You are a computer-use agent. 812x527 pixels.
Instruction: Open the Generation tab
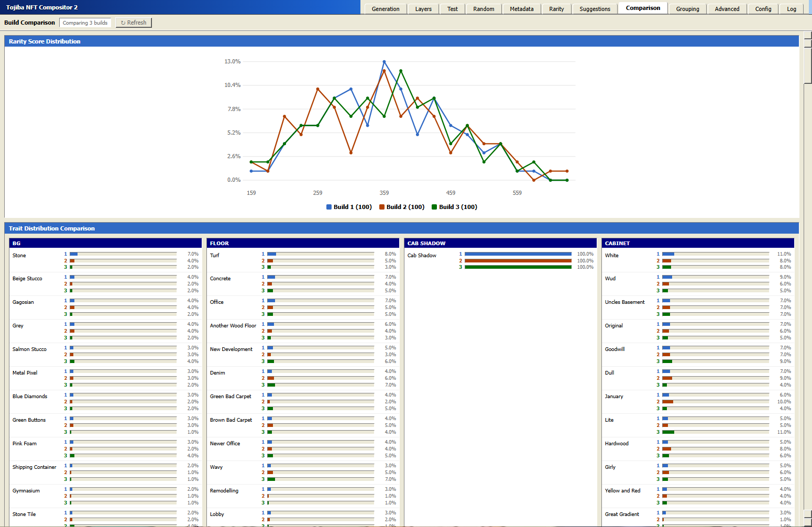pyautogui.click(x=386, y=9)
